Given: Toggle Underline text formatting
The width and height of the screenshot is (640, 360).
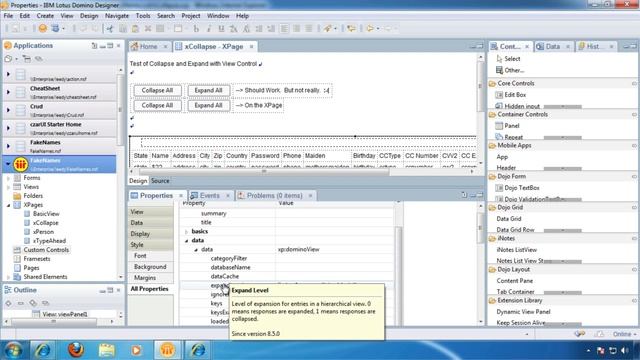Looking at the screenshot, I should (x=221, y=29).
